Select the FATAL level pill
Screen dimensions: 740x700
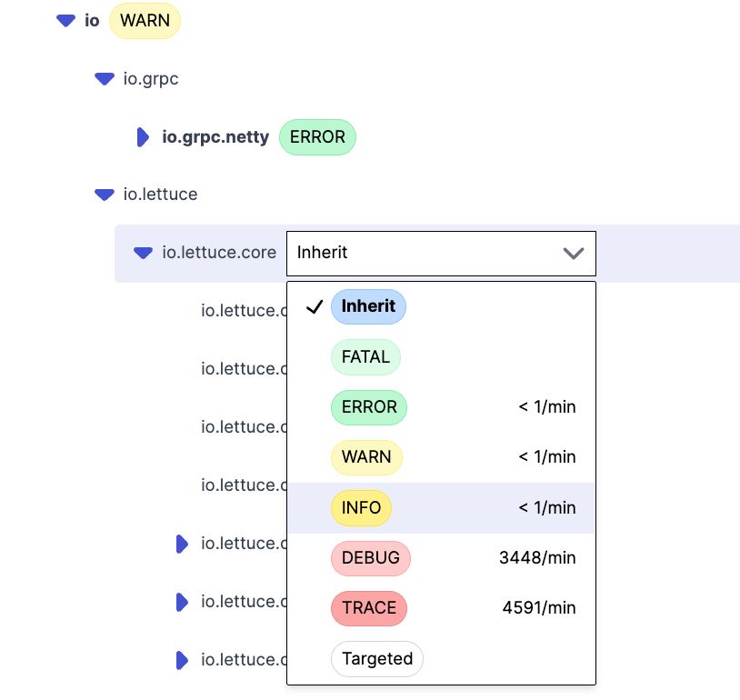[x=365, y=356]
